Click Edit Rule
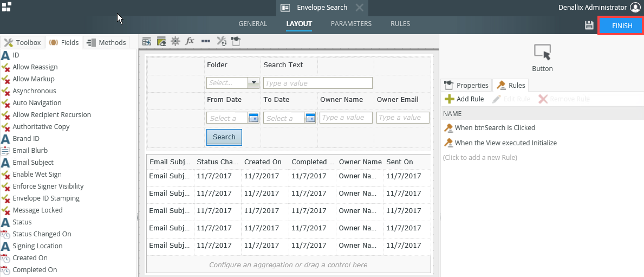Viewport: 644px width, 277px height. [511, 99]
